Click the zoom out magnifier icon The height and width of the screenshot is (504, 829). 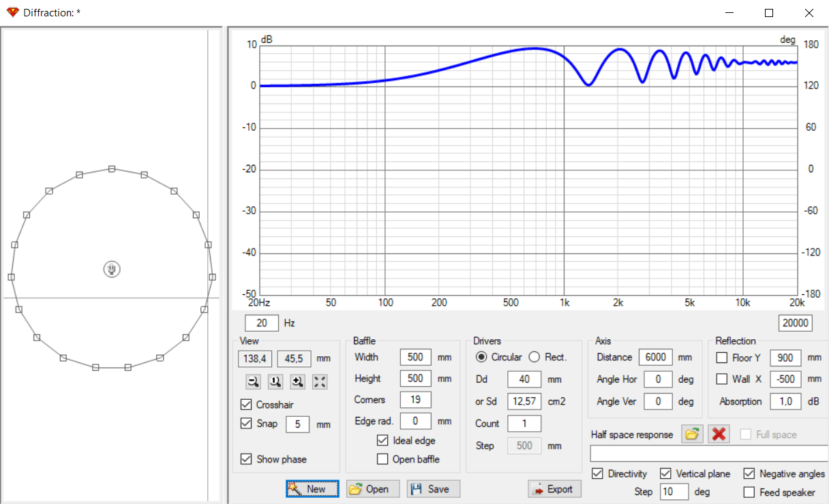click(253, 382)
